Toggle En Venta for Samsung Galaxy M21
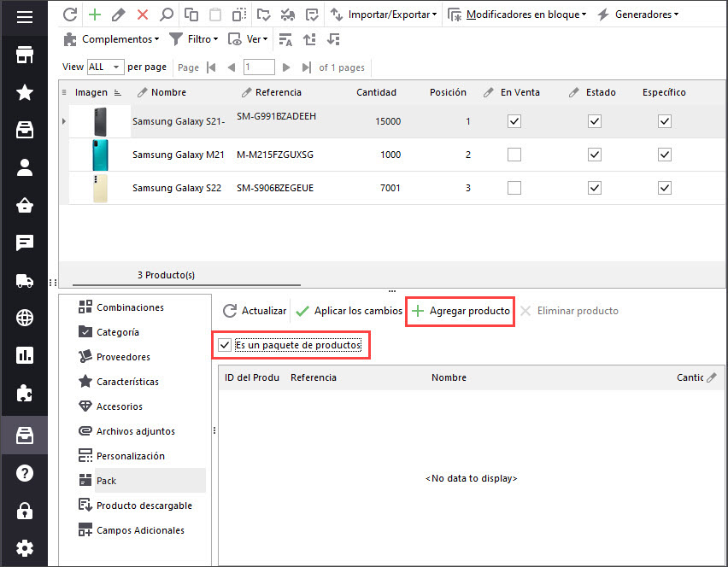728x567 pixels. (514, 155)
